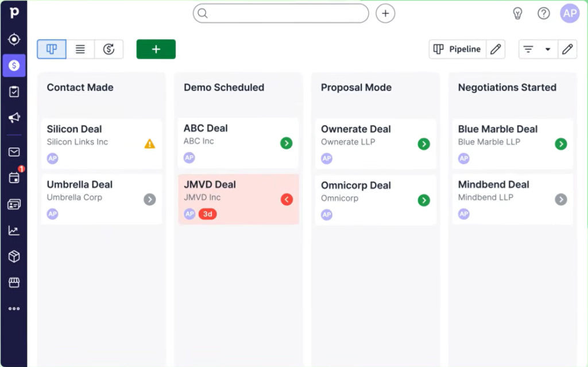Click the Pipedrive logo icon
588x367 pixels.
click(14, 13)
